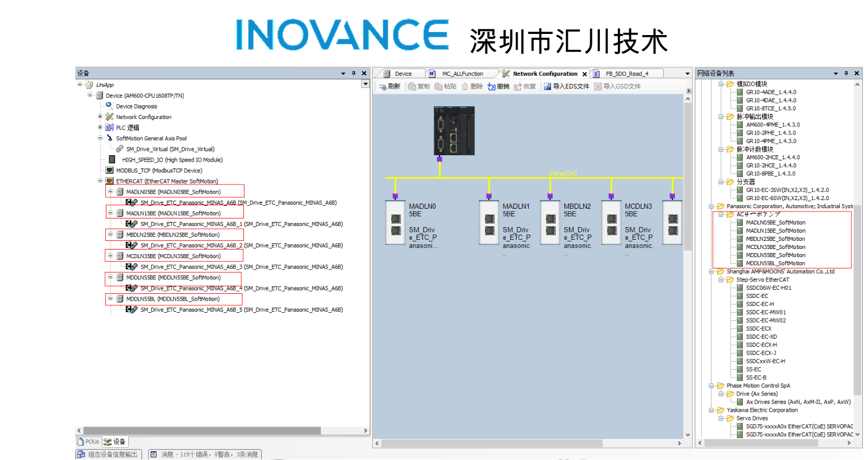Collapse the 模拟IO模块 folder
The image size is (868, 460).
[721, 84]
